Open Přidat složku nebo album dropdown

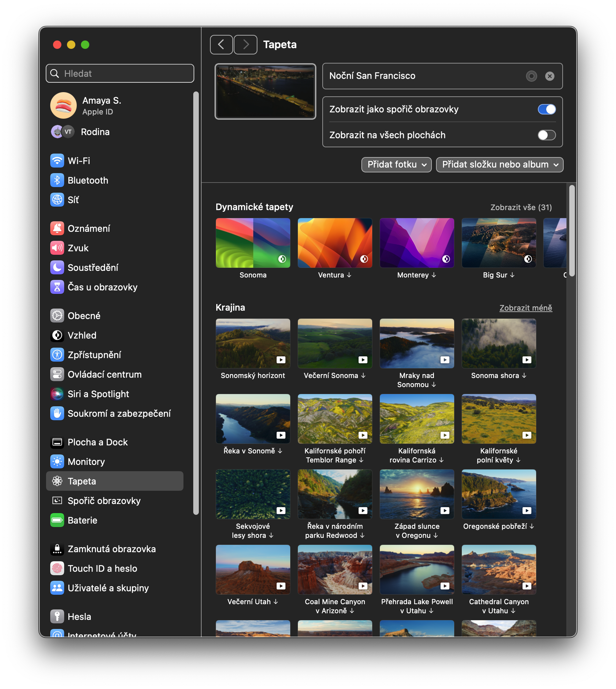click(x=499, y=164)
